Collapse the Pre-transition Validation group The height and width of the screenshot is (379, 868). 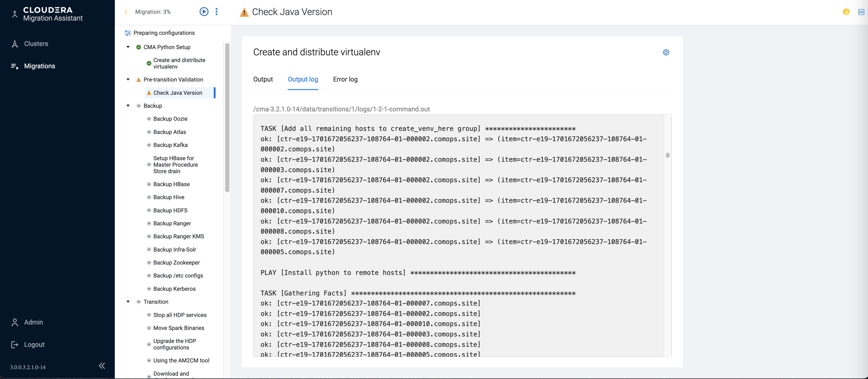[128, 79]
